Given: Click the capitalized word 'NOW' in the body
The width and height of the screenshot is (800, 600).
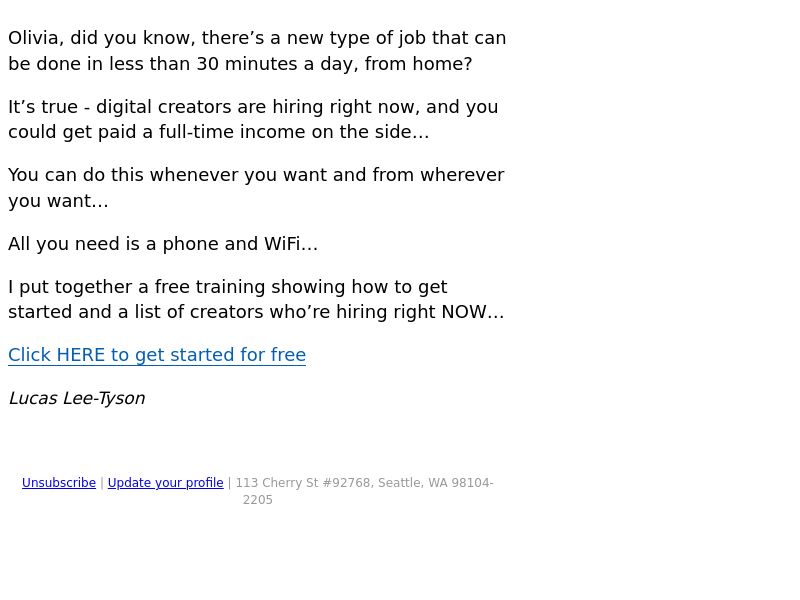Looking at the screenshot, I should point(464,312).
